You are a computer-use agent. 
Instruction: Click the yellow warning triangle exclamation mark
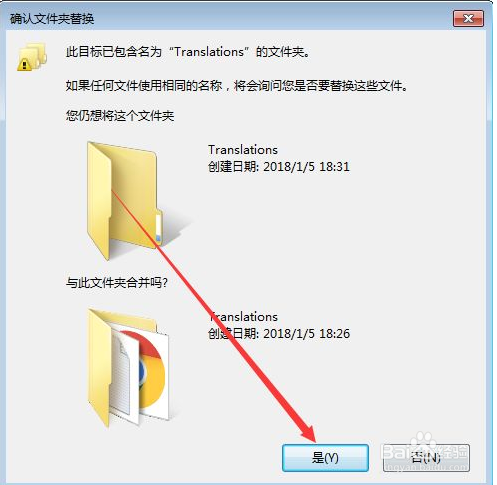(x=24, y=64)
